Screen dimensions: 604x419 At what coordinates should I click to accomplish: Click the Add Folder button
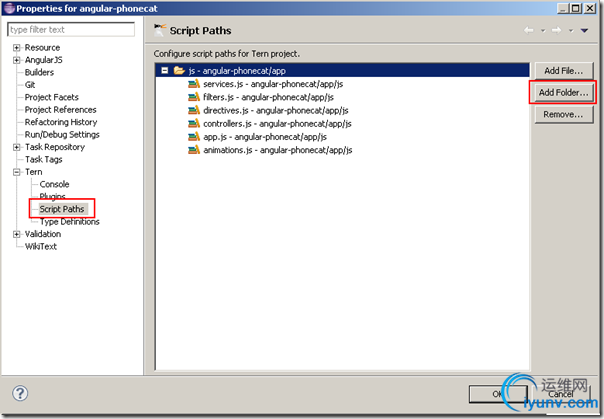(564, 92)
